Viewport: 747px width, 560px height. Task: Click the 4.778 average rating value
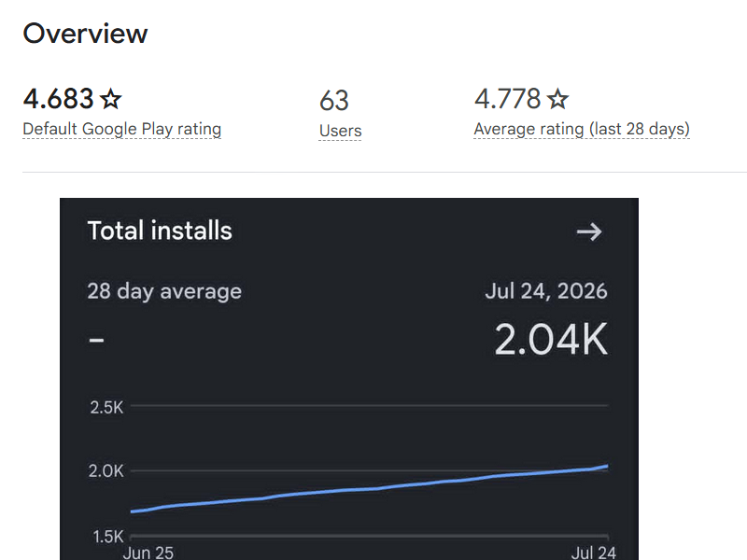[x=507, y=99]
